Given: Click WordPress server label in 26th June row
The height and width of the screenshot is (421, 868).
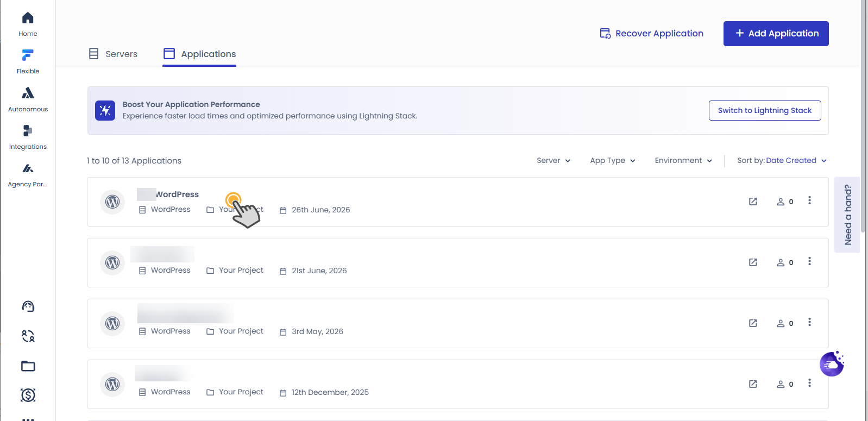Looking at the screenshot, I should coord(171,209).
